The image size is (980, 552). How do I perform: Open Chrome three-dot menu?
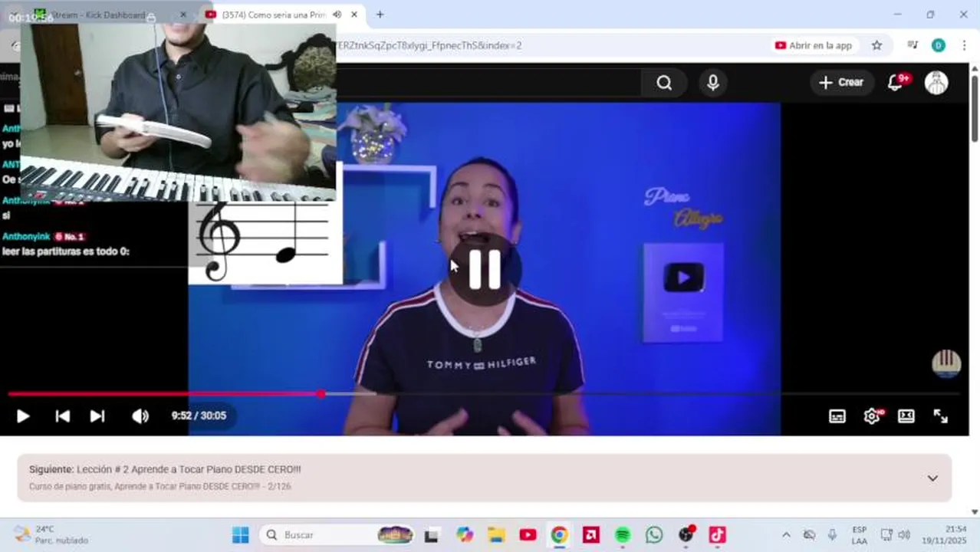[964, 45]
